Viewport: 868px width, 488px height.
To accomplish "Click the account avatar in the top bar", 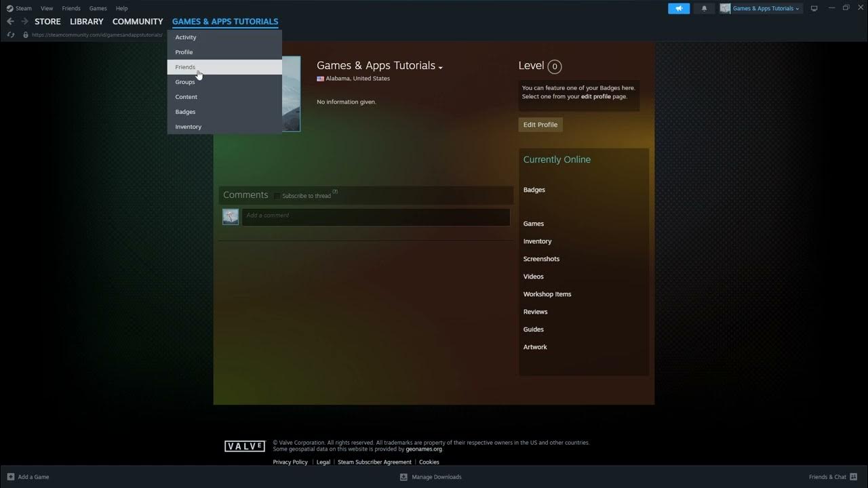I will (725, 8).
